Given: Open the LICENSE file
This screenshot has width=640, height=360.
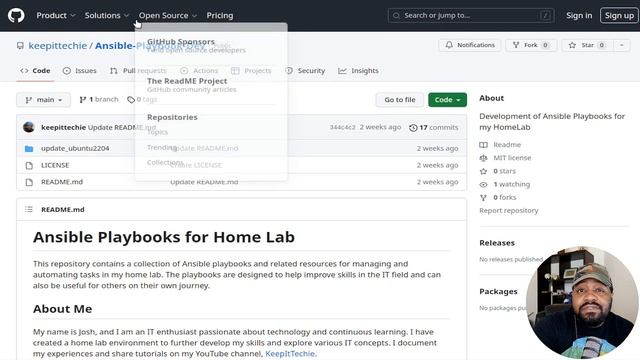Looking at the screenshot, I should pyautogui.click(x=55, y=165).
